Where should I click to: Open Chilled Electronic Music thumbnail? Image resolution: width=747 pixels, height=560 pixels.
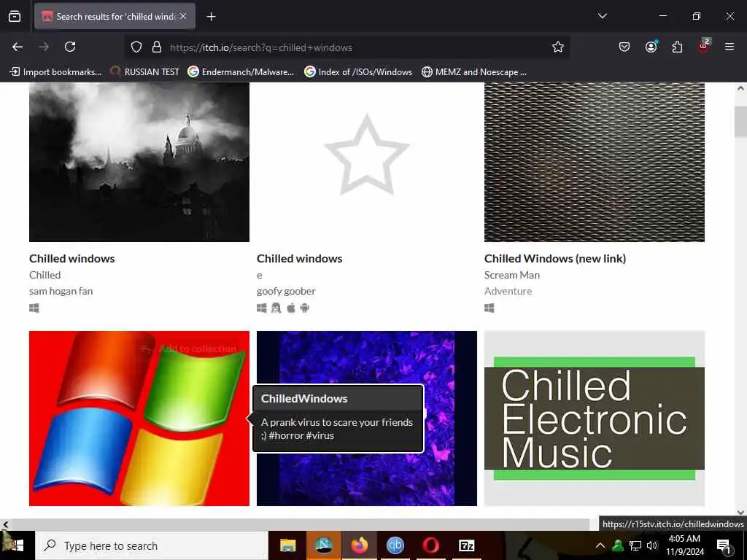coord(595,418)
